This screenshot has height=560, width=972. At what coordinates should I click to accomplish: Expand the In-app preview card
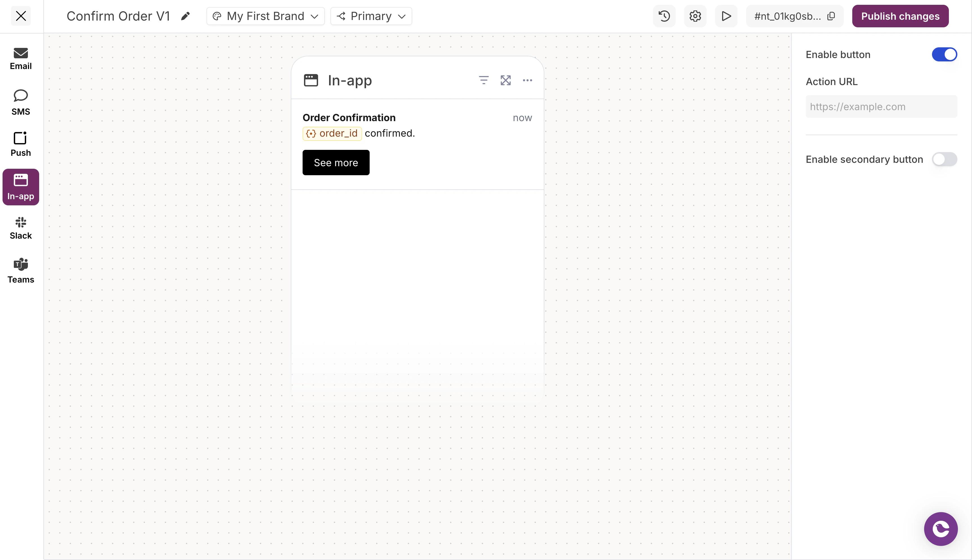point(505,80)
